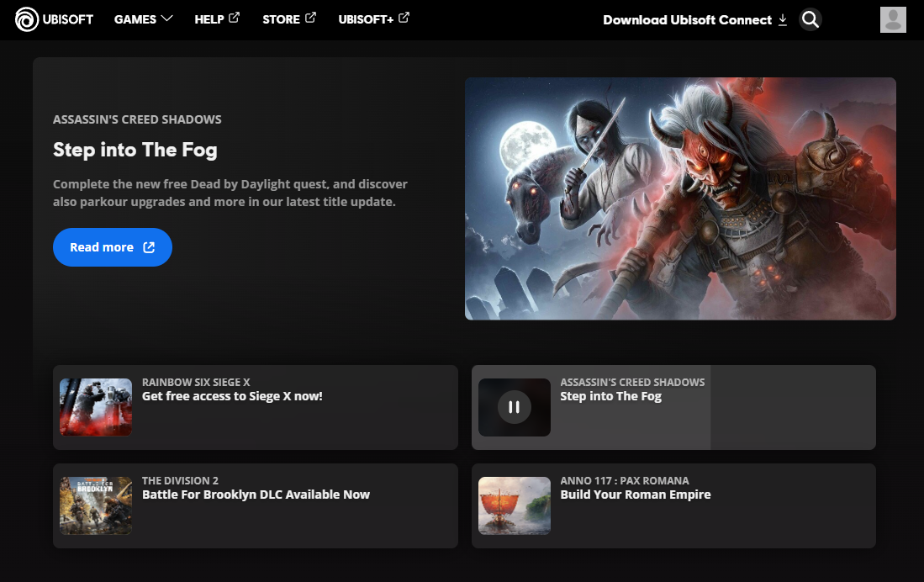Click the external link icon beside HELP
The width and height of the screenshot is (924, 582).
(234, 18)
